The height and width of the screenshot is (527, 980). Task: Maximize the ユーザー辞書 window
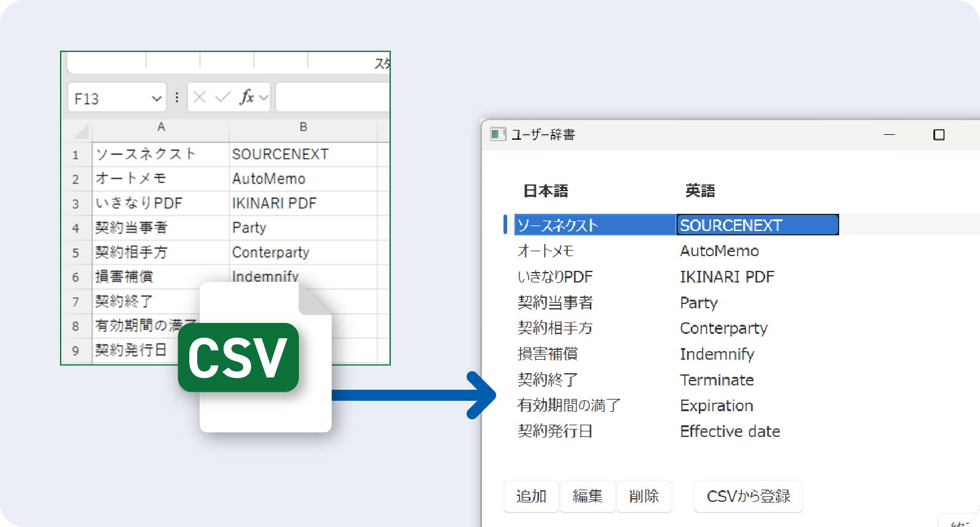(938, 135)
